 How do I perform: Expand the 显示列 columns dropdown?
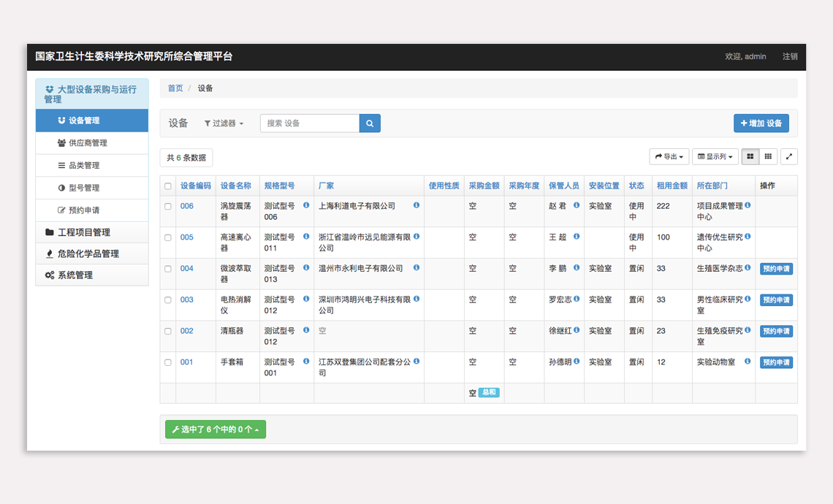tap(715, 156)
